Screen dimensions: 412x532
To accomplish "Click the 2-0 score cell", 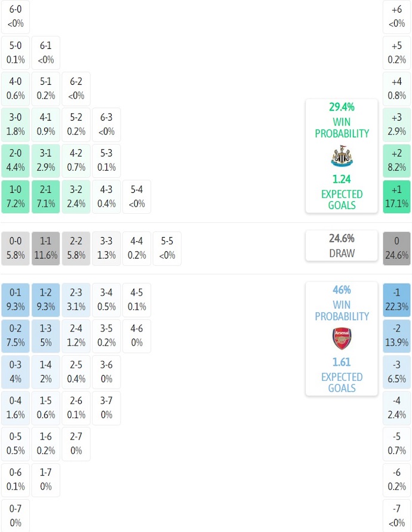I will (x=16, y=161).
